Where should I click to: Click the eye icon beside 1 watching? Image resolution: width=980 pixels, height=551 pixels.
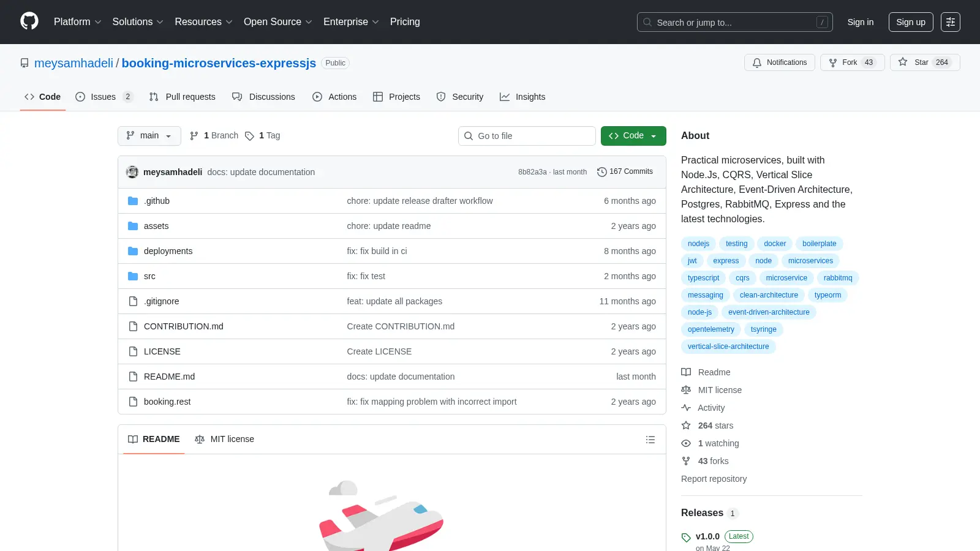[686, 443]
